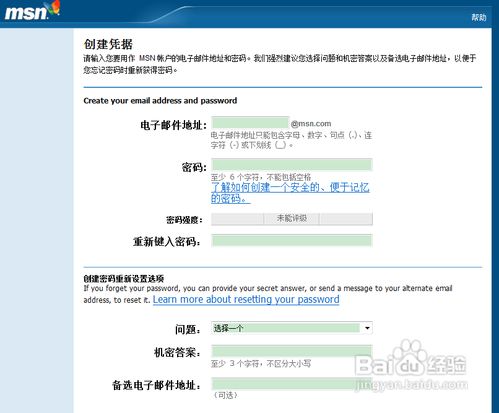Click the 电子邮件地址 field label
The height and width of the screenshot is (413, 499).
(x=174, y=125)
